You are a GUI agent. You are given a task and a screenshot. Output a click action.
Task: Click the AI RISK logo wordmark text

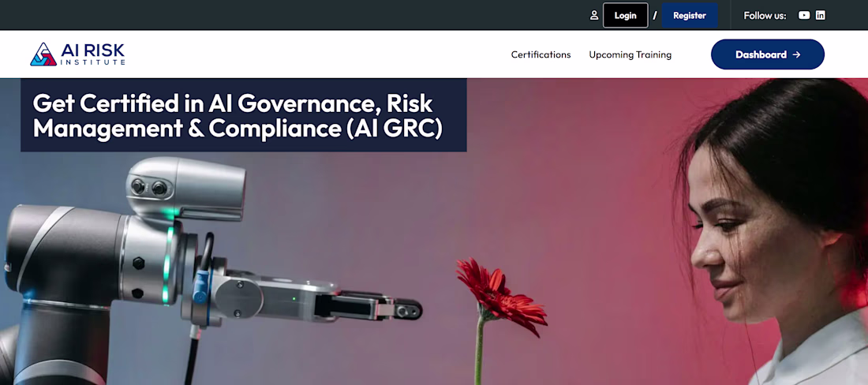click(92, 51)
